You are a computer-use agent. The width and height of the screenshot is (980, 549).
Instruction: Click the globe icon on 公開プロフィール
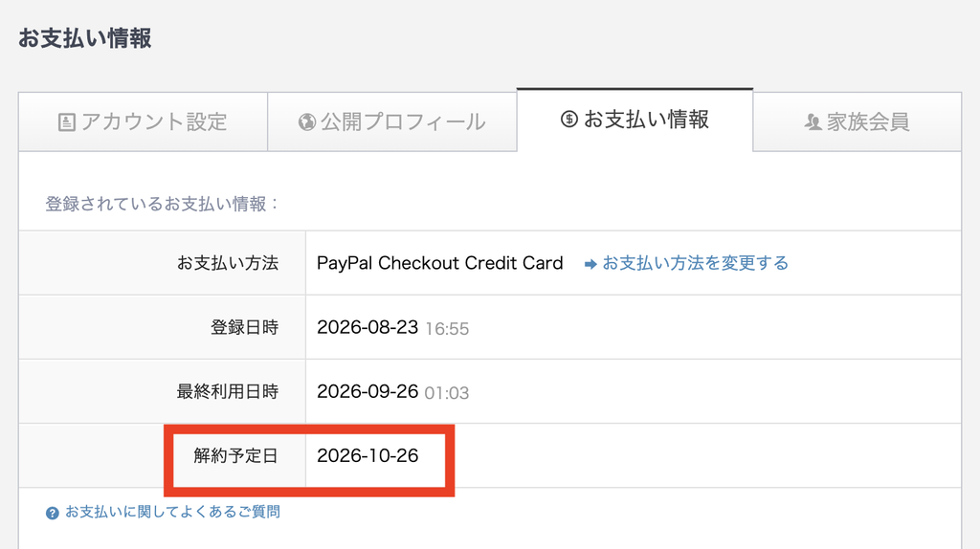click(x=306, y=122)
